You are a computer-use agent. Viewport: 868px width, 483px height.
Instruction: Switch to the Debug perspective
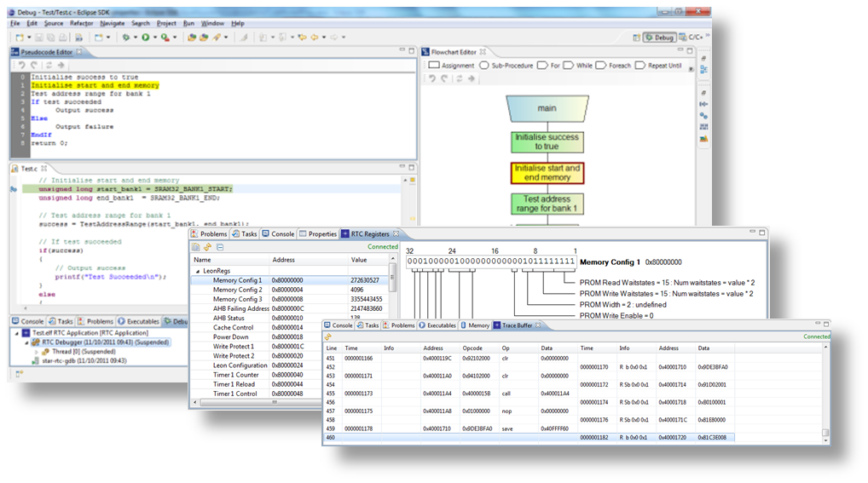tap(658, 37)
